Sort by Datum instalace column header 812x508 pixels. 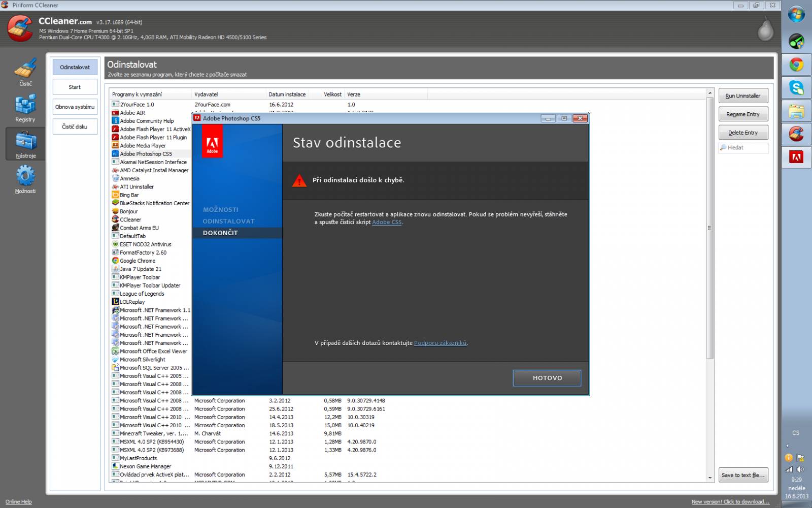coord(287,94)
